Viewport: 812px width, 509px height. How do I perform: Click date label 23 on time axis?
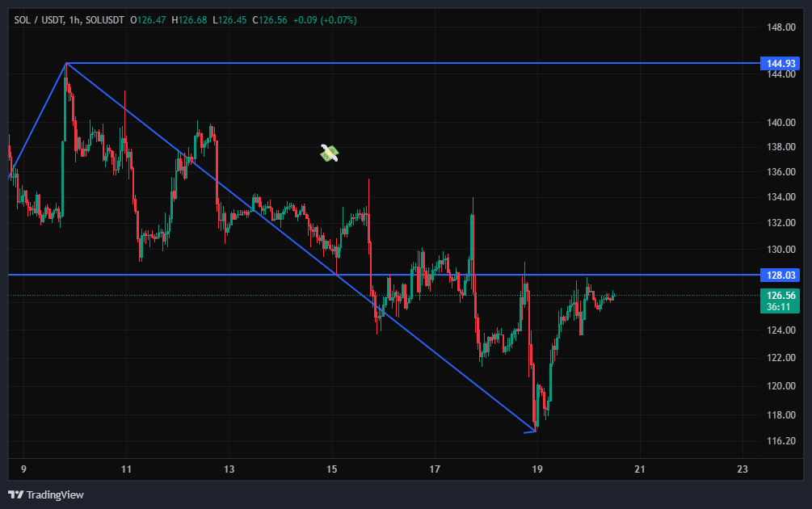[743, 469]
